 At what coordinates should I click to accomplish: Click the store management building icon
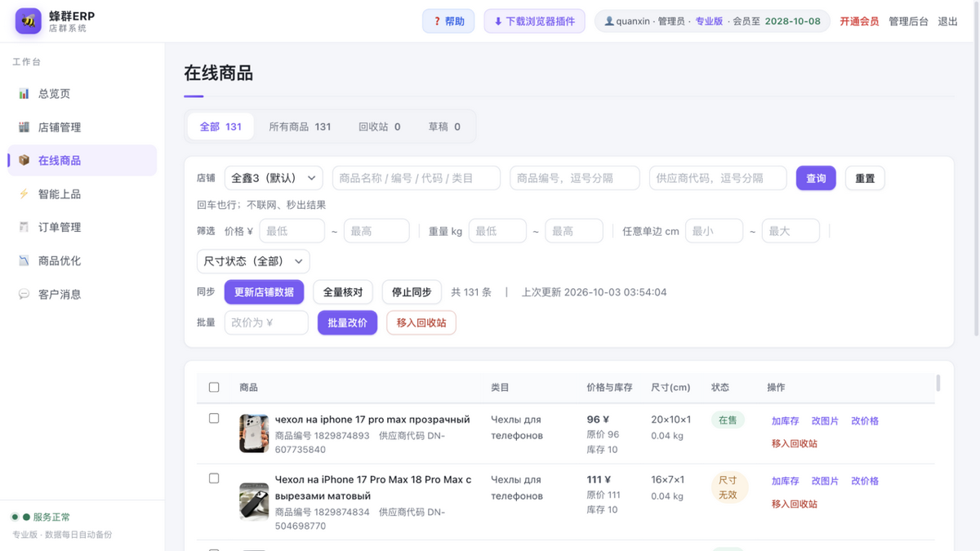[x=24, y=127]
